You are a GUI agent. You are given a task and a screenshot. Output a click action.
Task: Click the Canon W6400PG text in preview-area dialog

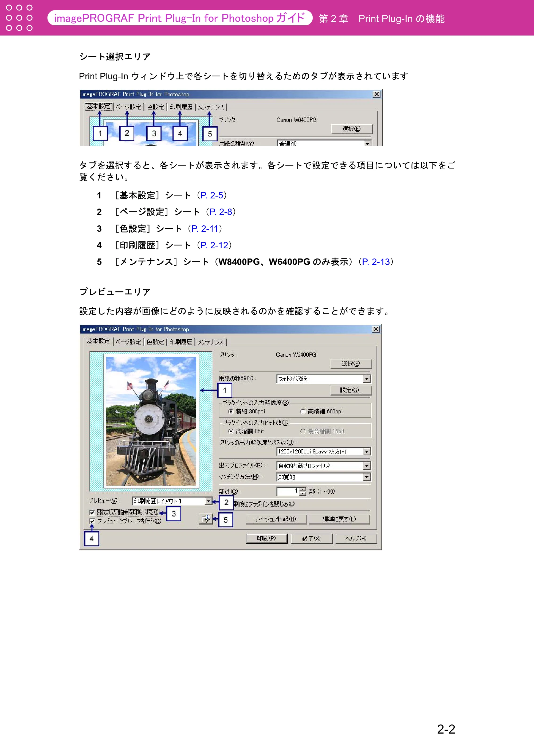point(296,355)
